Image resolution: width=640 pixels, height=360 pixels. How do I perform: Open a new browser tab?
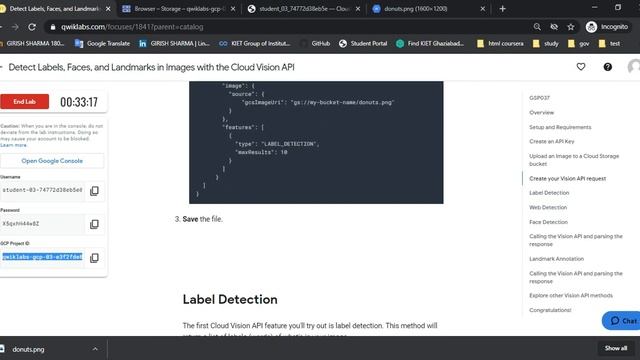pyautogui.click(x=502, y=9)
